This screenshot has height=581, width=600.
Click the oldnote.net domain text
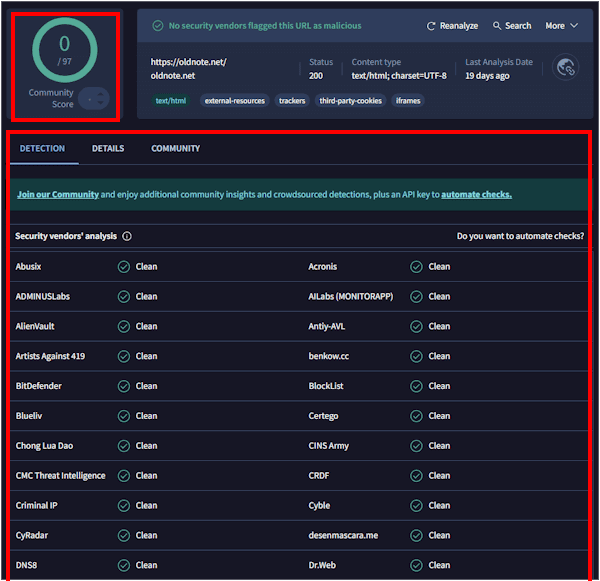(173, 76)
